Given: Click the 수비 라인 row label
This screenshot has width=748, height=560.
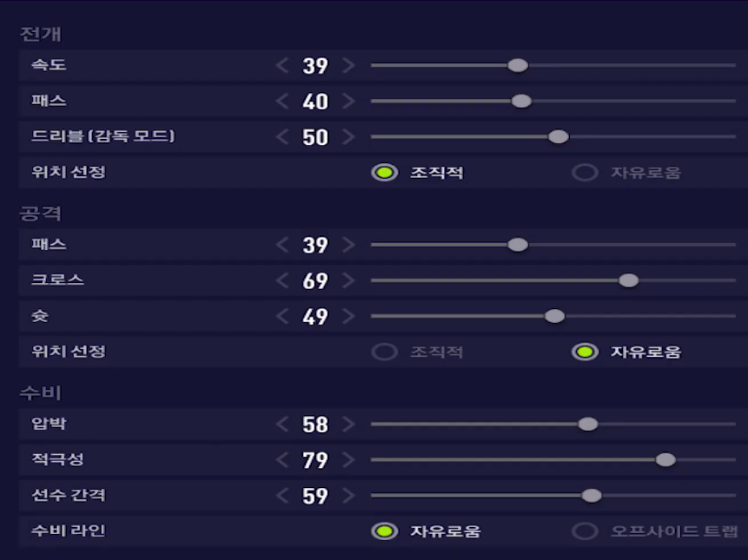Looking at the screenshot, I should 62,530.
